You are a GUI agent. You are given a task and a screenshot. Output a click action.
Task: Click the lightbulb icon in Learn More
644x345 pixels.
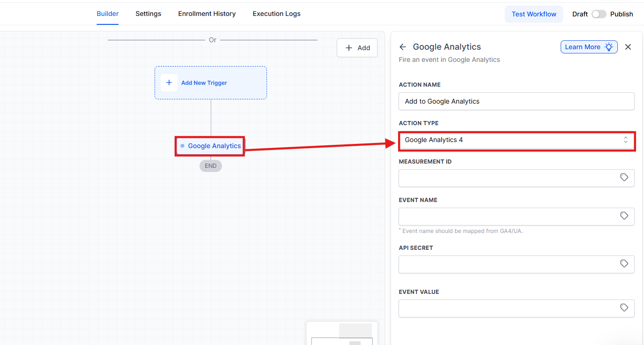(608, 47)
